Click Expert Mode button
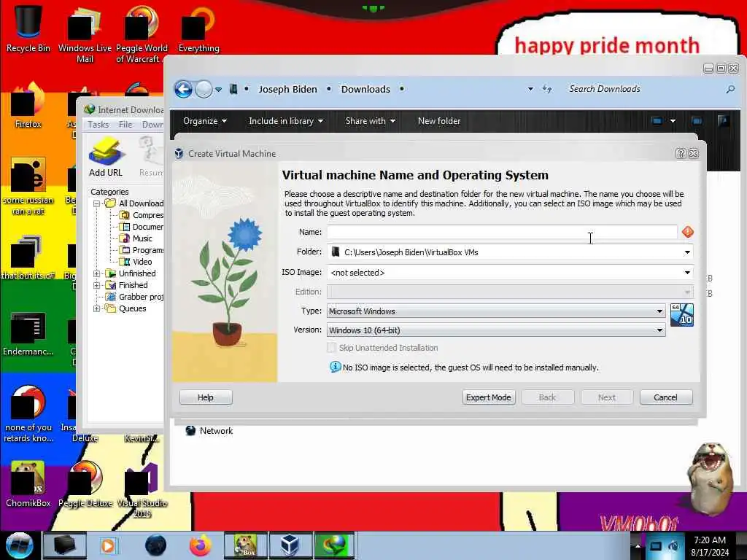747x560 pixels. (489, 397)
